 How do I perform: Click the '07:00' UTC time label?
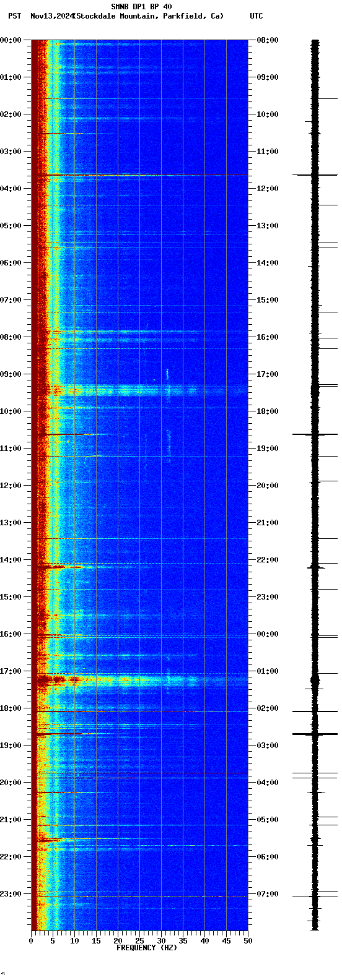[x=268, y=894]
